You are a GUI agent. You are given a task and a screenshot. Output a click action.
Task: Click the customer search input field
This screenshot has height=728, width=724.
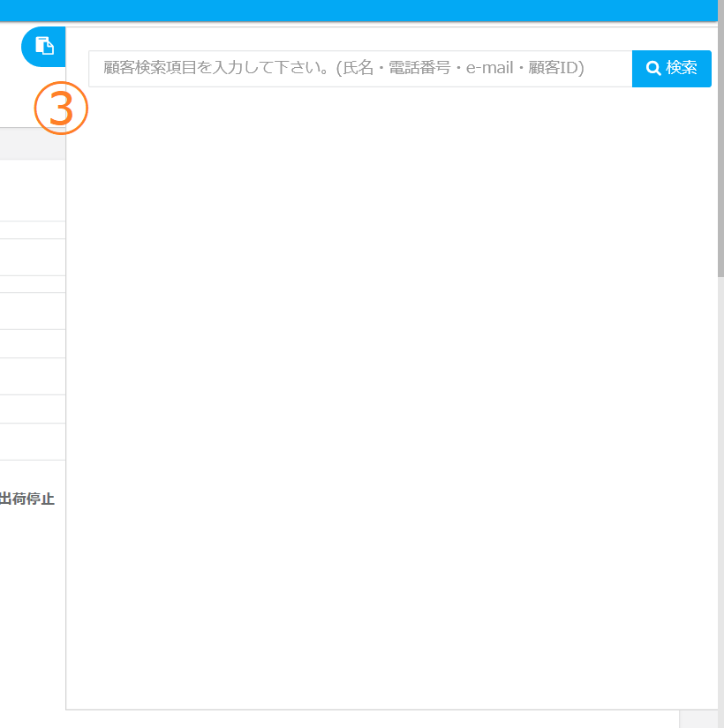pyautogui.click(x=360, y=69)
